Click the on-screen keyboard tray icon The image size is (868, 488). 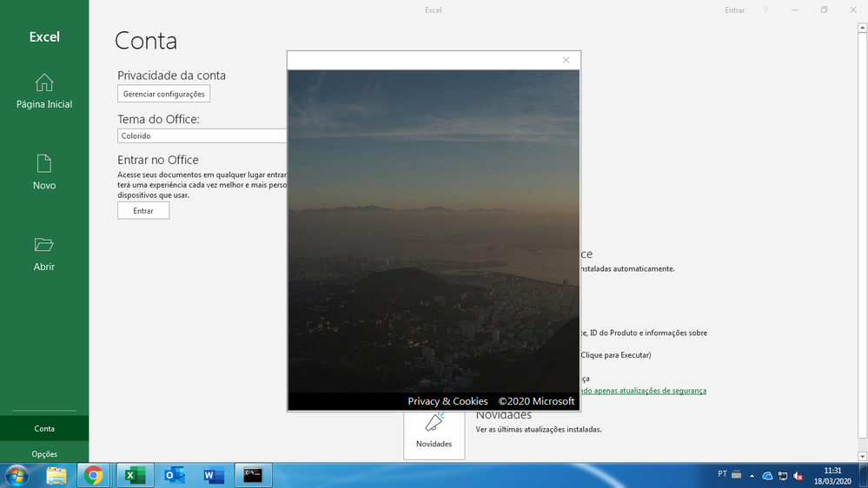coord(736,474)
